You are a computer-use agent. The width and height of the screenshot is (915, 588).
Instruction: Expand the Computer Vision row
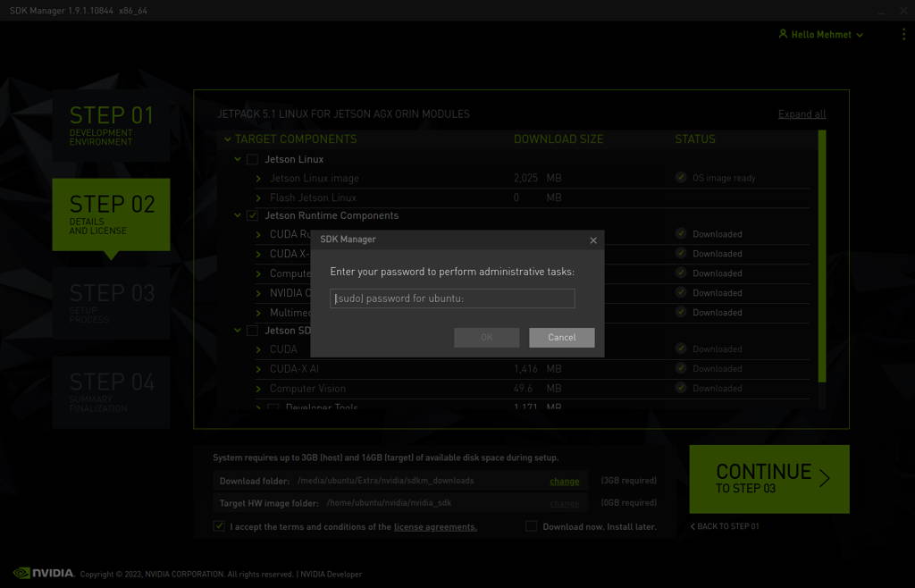258,389
